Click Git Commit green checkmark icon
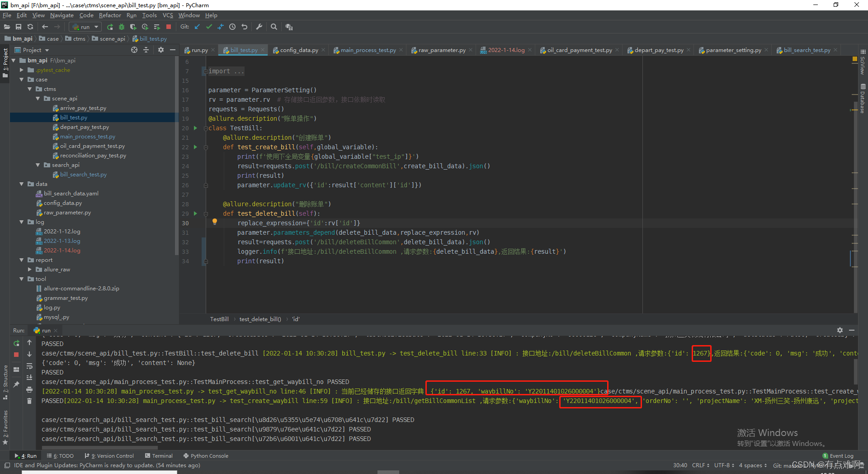Viewport: 868px width, 474px height. [209, 27]
